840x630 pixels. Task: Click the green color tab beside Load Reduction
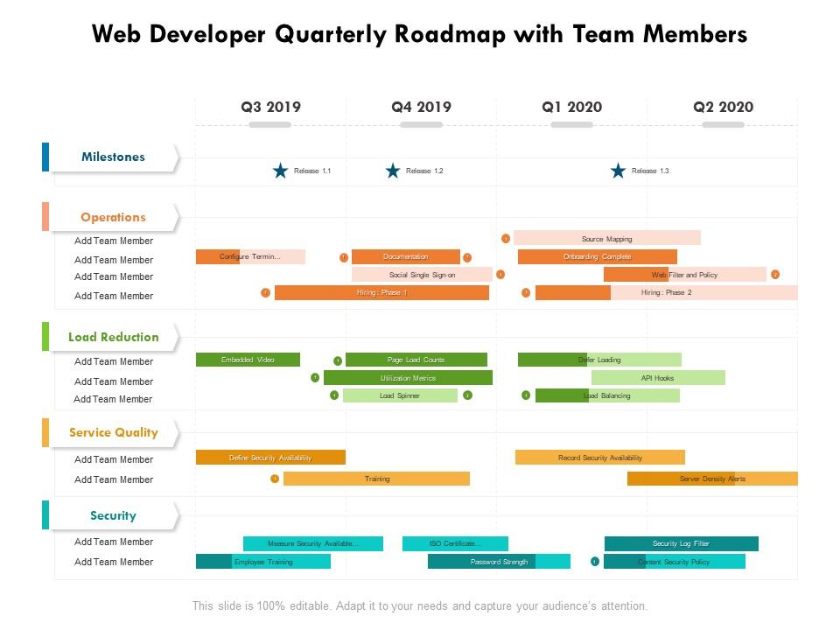[45, 336]
